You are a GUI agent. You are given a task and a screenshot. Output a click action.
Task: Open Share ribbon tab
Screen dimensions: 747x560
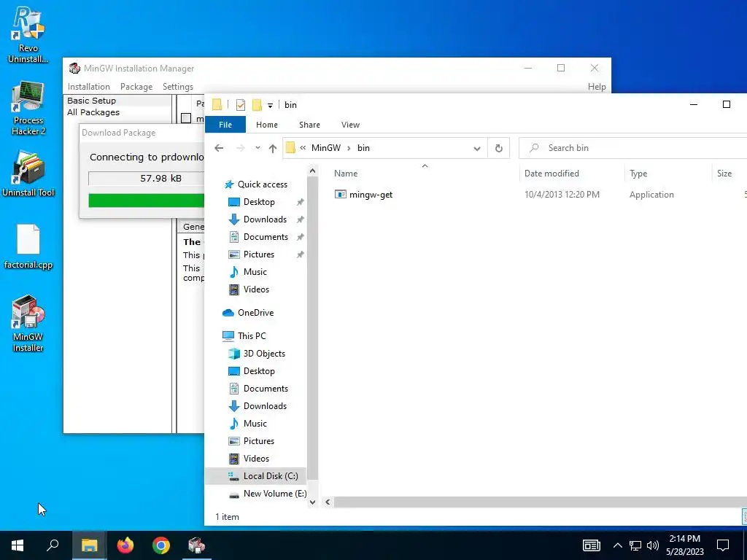[309, 125]
